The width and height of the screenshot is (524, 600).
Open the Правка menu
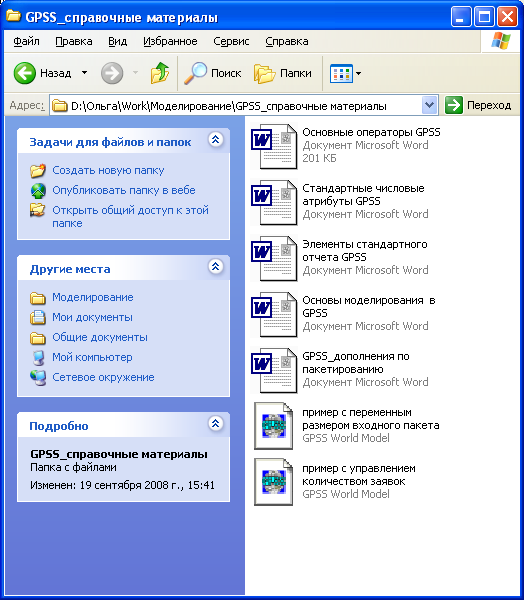point(74,41)
